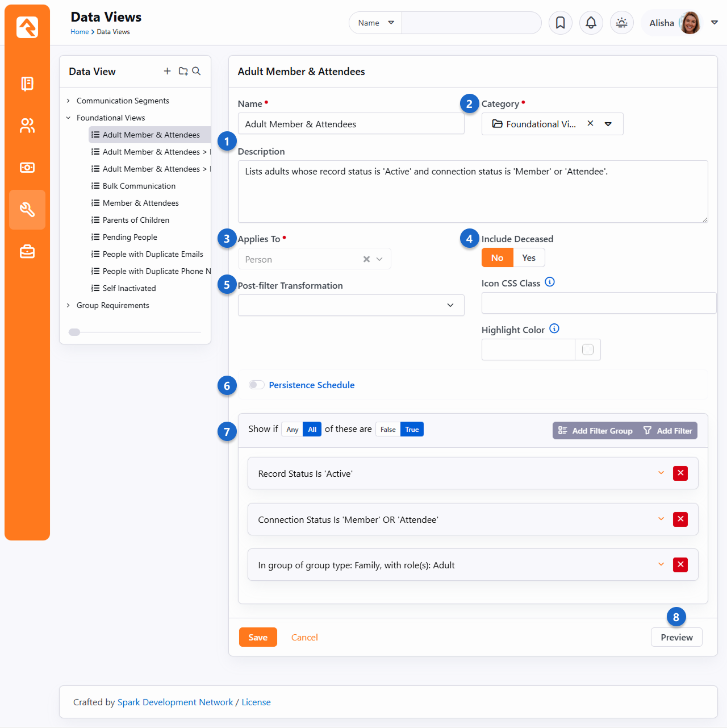Screen dimensions: 727x728
Task: Click the People icon in sidebar
Action: 27,126
